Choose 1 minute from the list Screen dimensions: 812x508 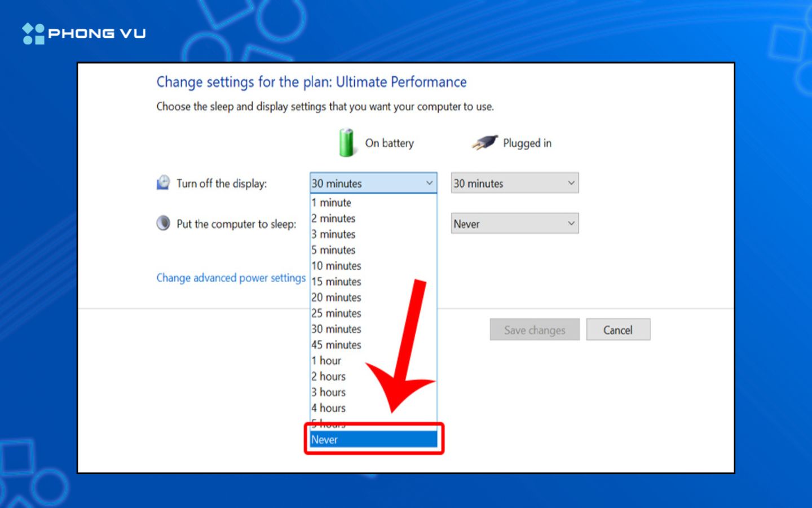pos(332,203)
